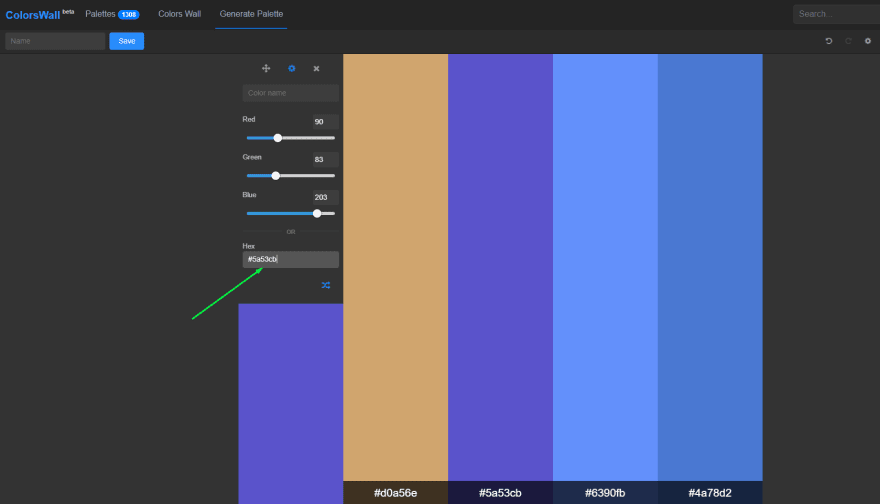Click the redo icon in top toolbar

coord(848,41)
